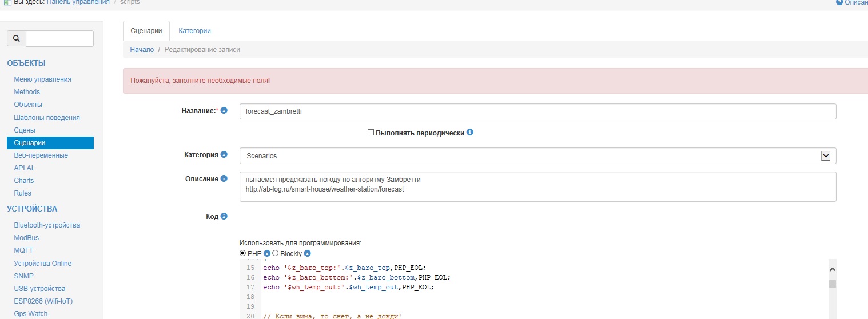Click info icon next to Описание label
This screenshot has height=319, width=868.
(224, 179)
